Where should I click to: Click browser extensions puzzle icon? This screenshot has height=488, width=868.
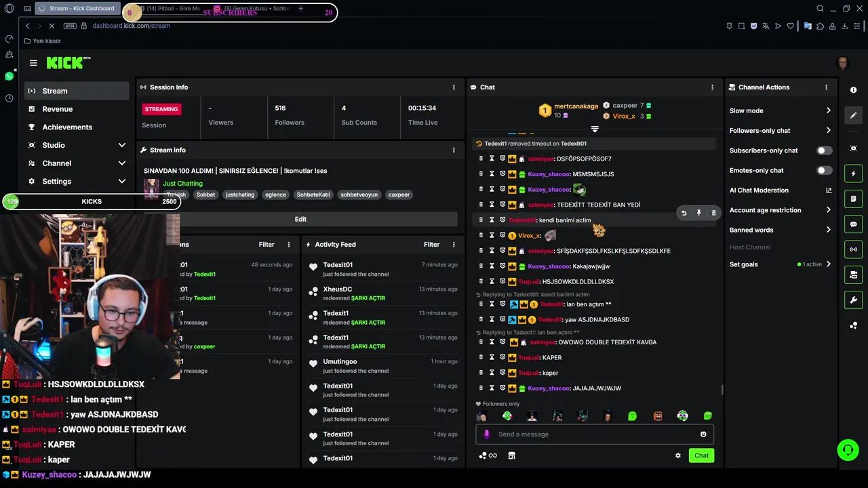(x=820, y=26)
